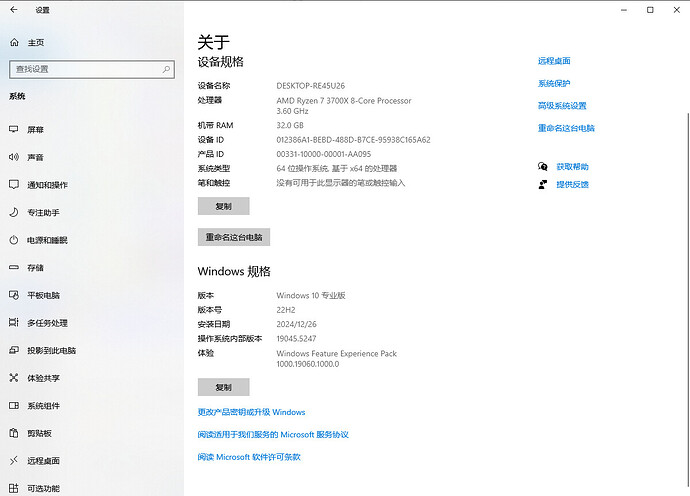
Task: Select the 剪贴板 label in the sidebar
Action: click(x=40, y=434)
